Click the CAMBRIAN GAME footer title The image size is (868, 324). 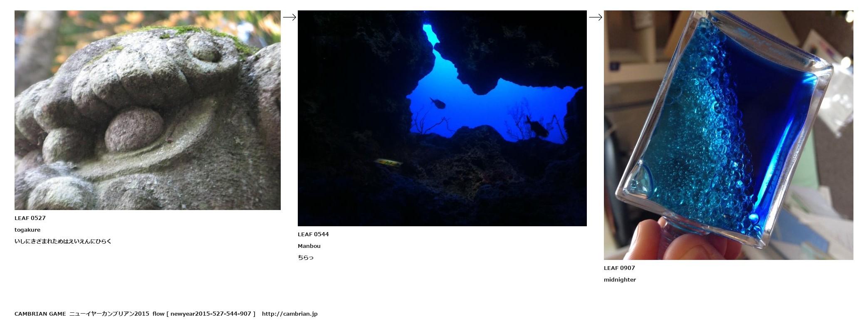(x=40, y=314)
